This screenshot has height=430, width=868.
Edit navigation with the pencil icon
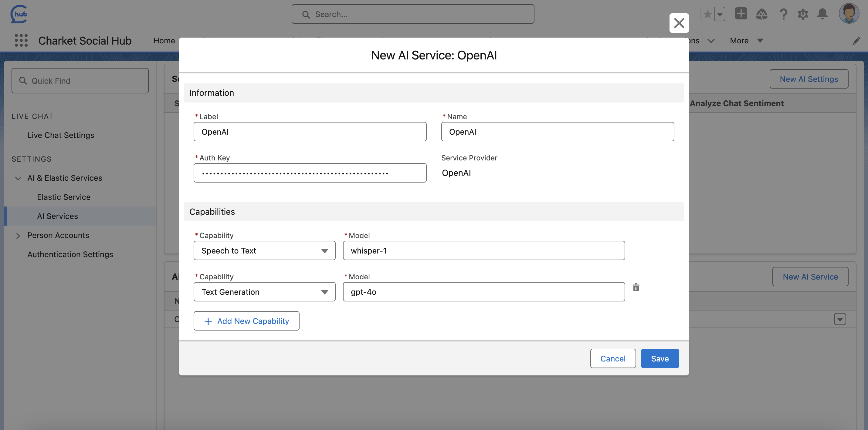tap(856, 41)
